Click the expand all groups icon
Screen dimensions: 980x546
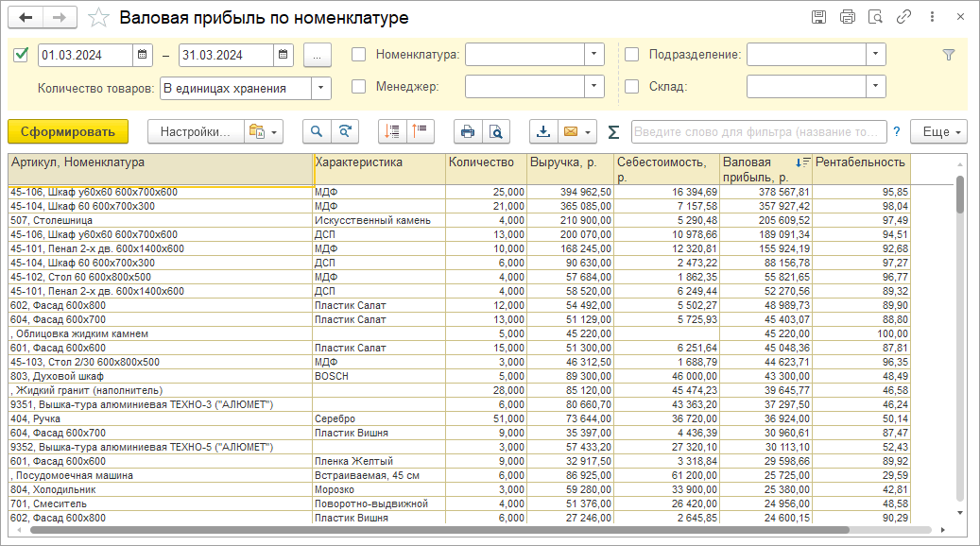[x=393, y=131]
